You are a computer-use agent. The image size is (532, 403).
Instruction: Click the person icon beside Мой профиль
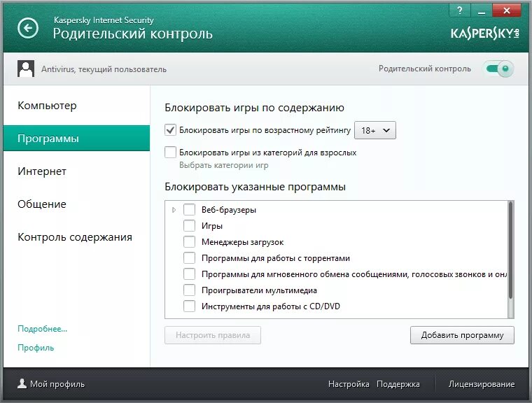coord(22,383)
